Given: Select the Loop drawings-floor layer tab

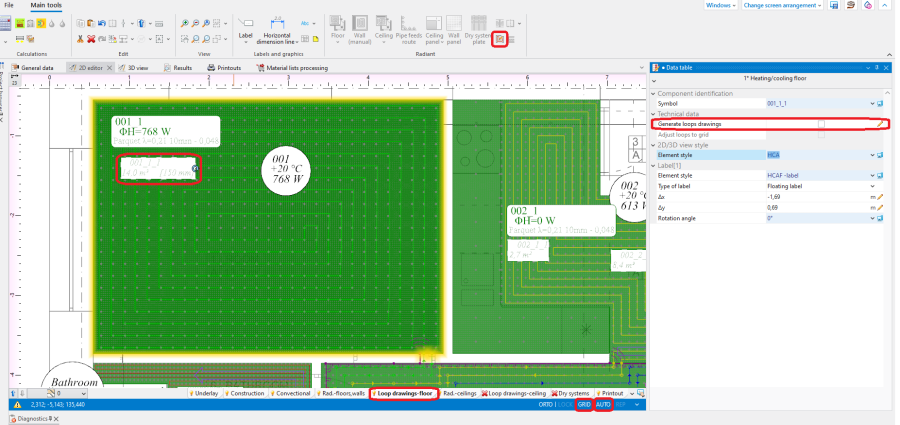Looking at the screenshot, I should point(404,393).
